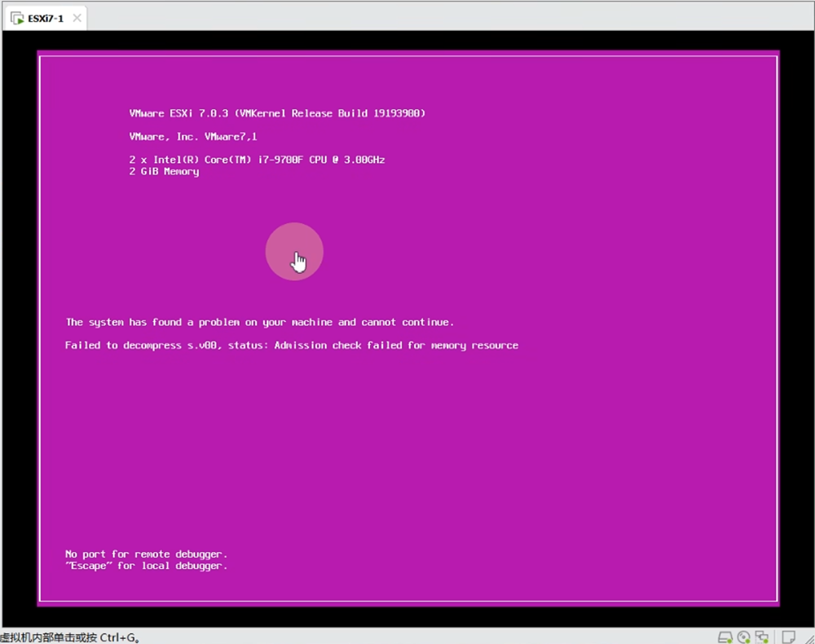Click the Ctrl+G hint in the status bar
The image size is (815, 644).
pyautogui.click(x=69, y=637)
